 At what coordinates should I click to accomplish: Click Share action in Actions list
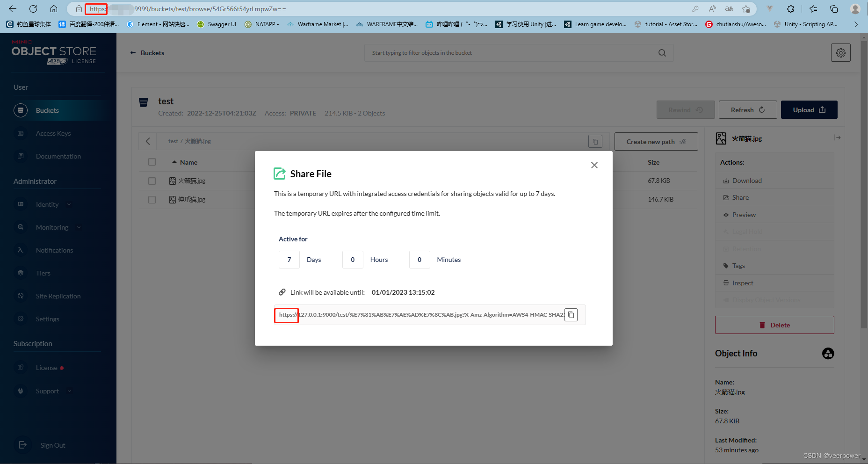[x=775, y=197]
